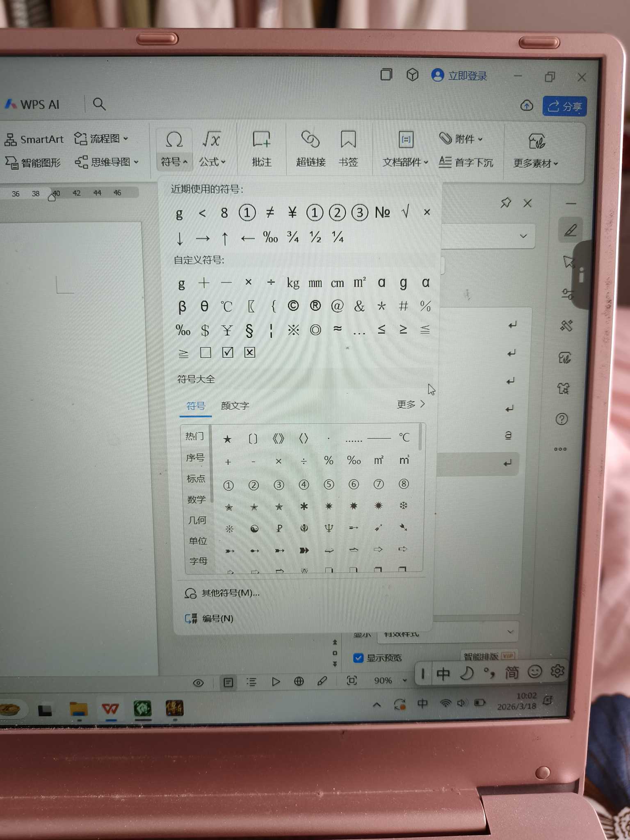Viewport: 630px width, 840px height.
Task: Pin the side panel with pushpin icon
Action: coord(506,203)
